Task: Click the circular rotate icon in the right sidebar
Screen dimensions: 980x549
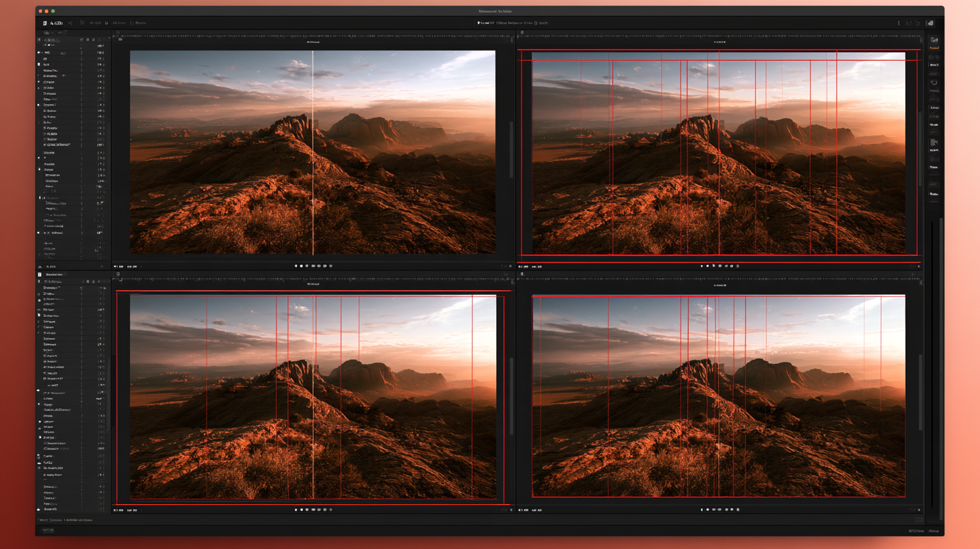Action: click(x=934, y=83)
